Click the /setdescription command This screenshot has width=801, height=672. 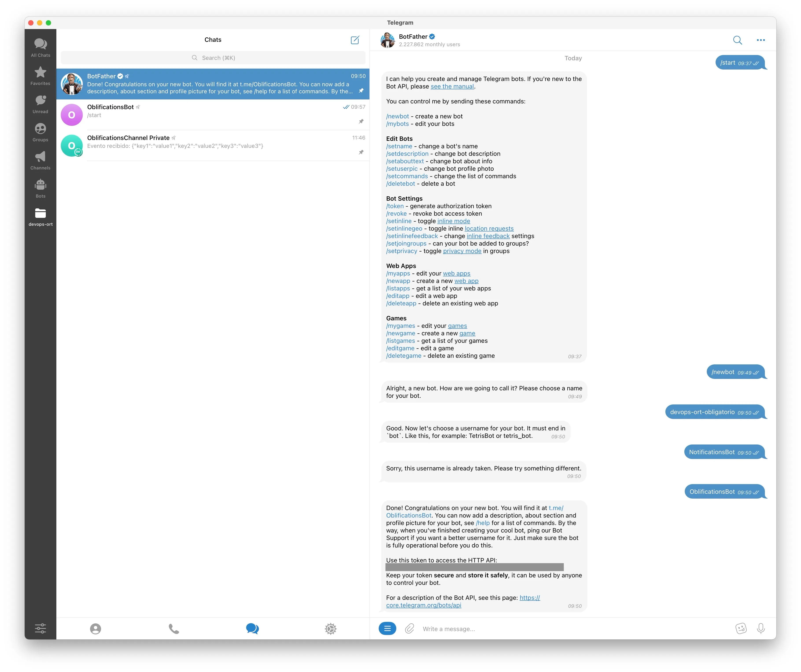pos(407,154)
